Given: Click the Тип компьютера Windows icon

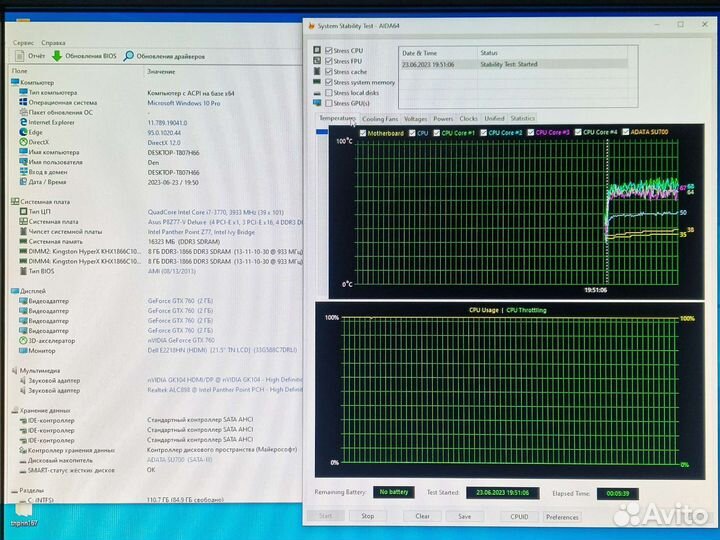Looking at the screenshot, I should [x=23, y=92].
